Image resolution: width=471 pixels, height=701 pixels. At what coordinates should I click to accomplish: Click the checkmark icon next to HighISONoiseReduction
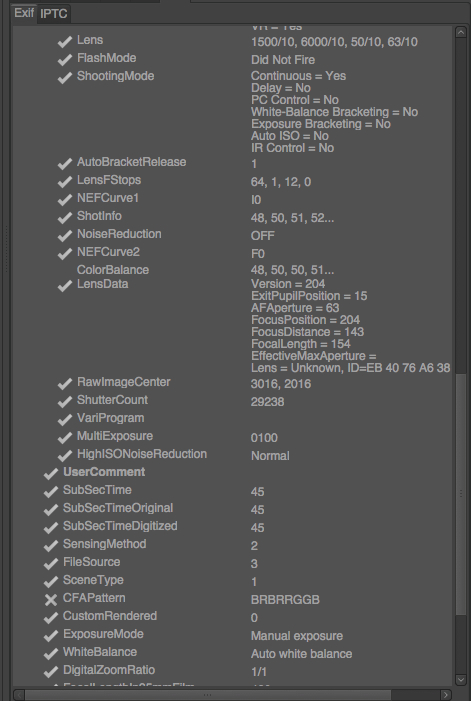65,455
